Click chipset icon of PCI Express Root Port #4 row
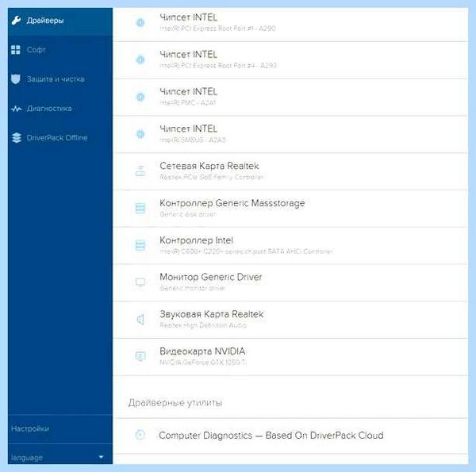 coord(140,59)
